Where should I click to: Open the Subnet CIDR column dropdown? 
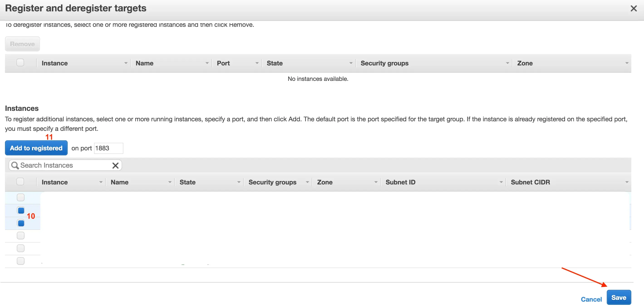coord(627,182)
